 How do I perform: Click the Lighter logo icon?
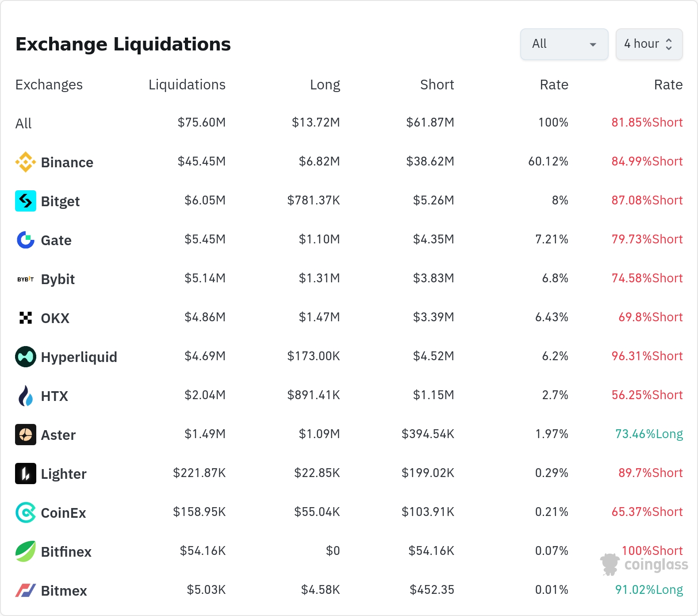pos(26,474)
